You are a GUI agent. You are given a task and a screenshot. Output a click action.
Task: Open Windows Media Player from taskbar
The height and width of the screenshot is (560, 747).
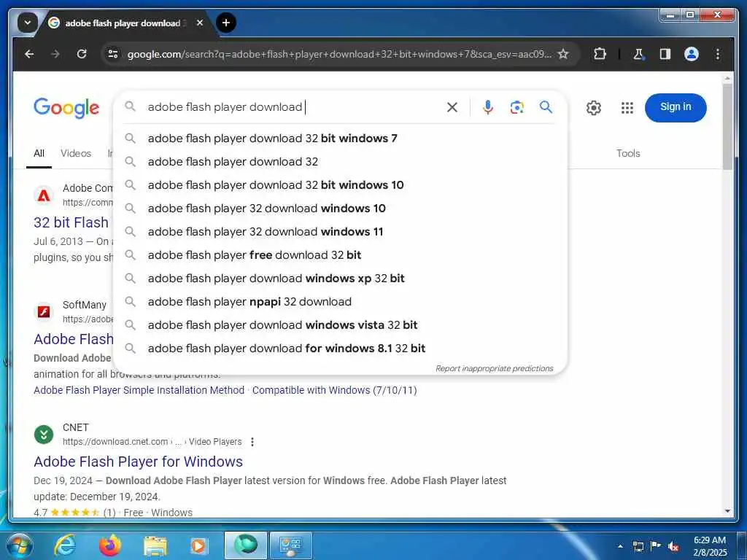(198, 545)
